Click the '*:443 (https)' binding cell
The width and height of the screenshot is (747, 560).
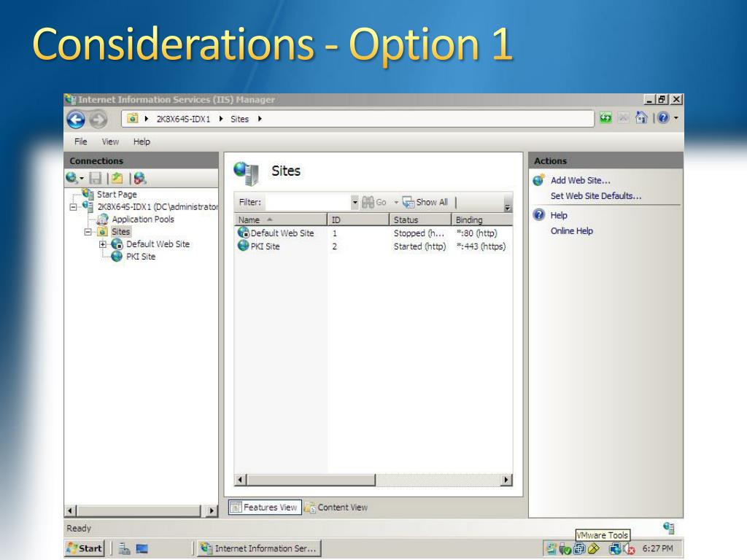click(481, 246)
